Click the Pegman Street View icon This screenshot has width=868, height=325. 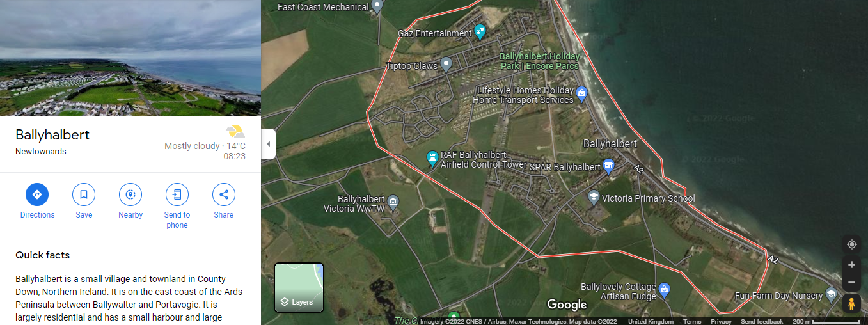(851, 304)
